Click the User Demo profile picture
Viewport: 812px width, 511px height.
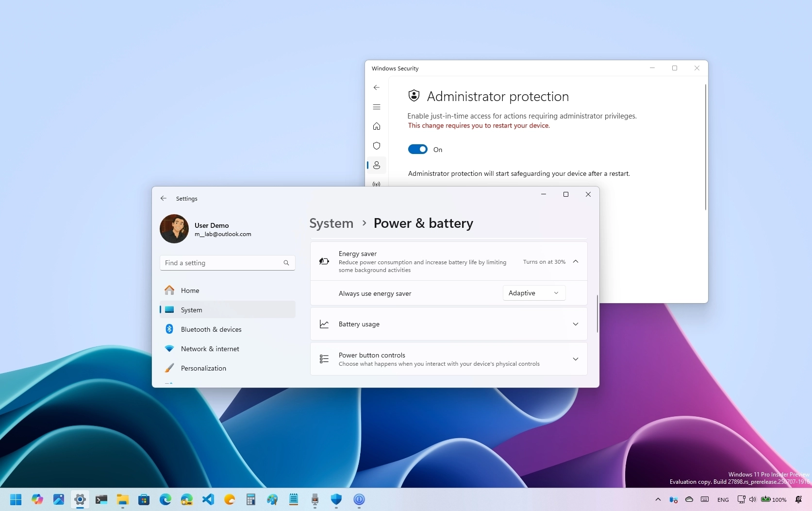(x=174, y=229)
